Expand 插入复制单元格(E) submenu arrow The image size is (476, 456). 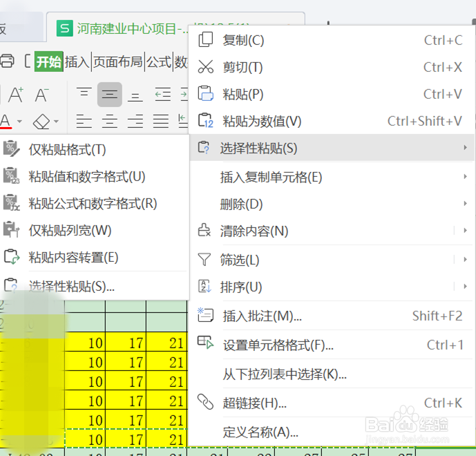465,176
